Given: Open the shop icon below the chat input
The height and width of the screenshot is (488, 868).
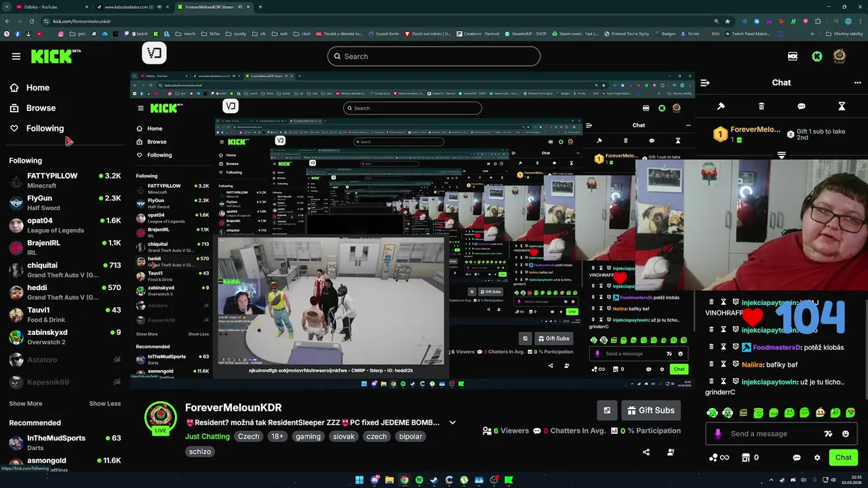Looking at the screenshot, I should tap(746, 457).
